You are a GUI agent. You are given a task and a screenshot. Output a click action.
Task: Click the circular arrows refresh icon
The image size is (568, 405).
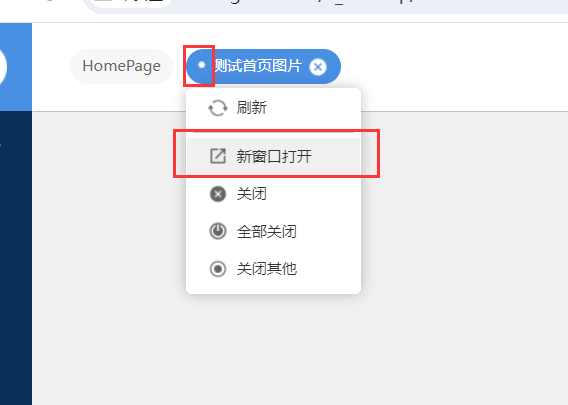tap(218, 108)
